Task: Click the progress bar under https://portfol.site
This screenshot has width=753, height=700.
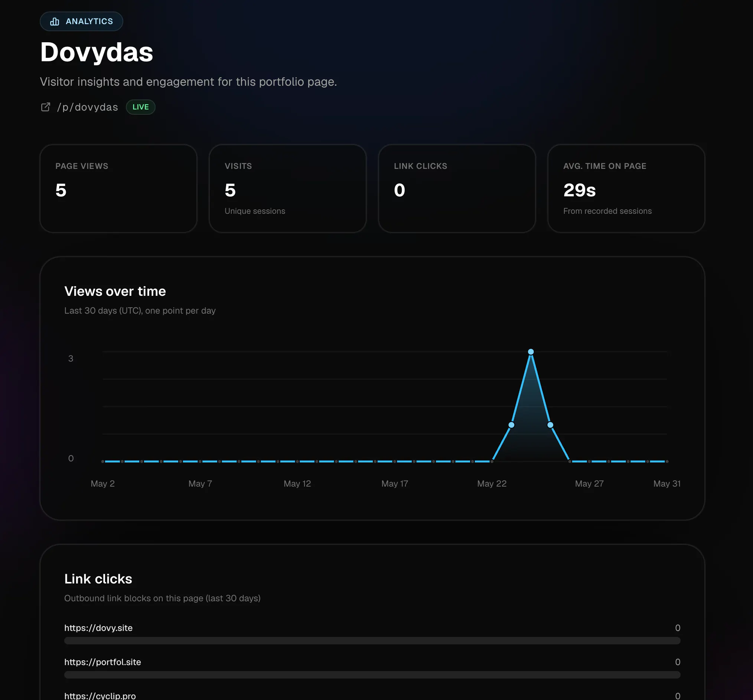Action: point(372,675)
